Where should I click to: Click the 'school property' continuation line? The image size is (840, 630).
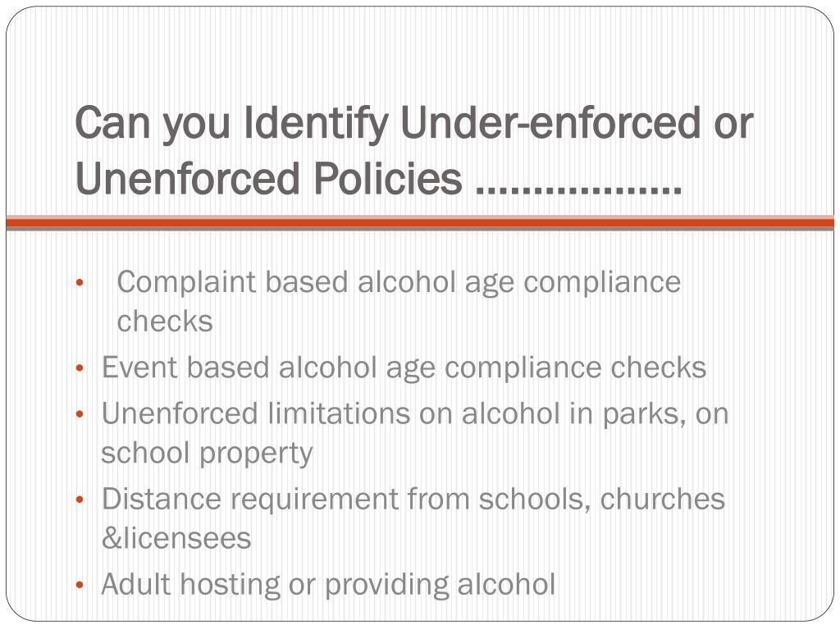pyautogui.click(x=207, y=454)
